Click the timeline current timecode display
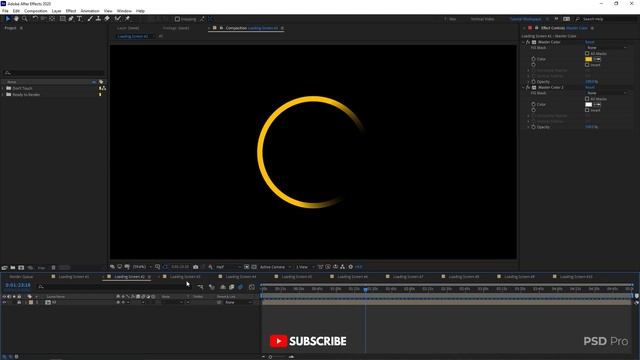640x360 pixels. 18,286
